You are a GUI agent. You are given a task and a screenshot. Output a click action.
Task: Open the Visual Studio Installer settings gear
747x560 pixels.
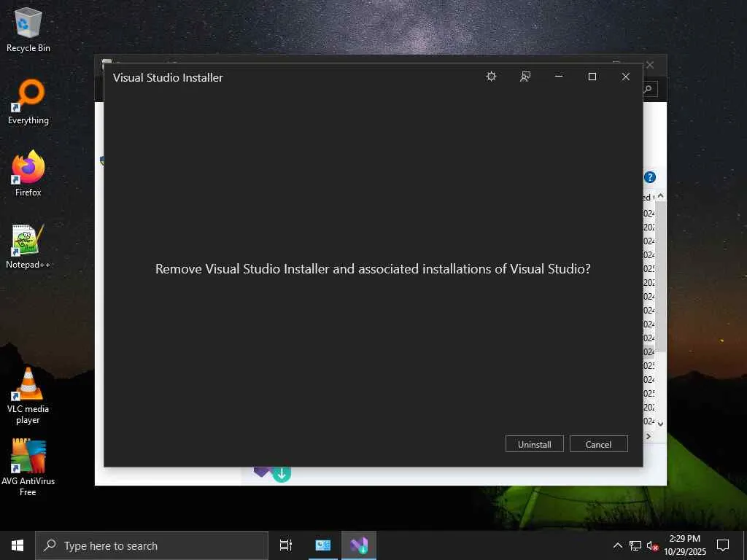coord(491,77)
